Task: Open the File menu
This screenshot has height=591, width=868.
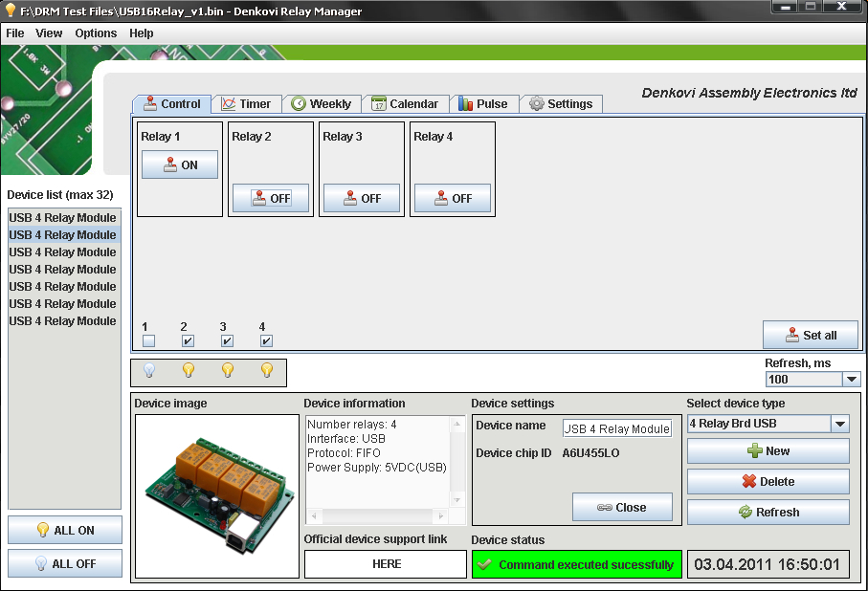Action: click(x=15, y=33)
